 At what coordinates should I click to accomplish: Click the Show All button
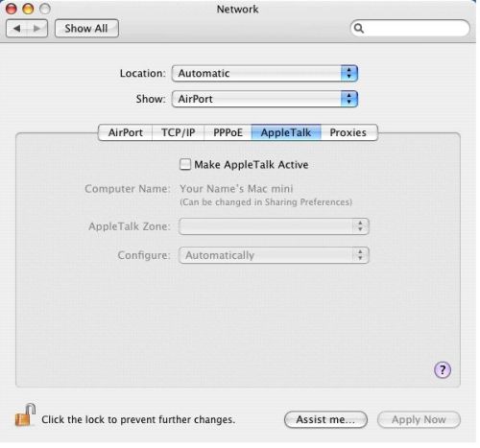click(86, 29)
